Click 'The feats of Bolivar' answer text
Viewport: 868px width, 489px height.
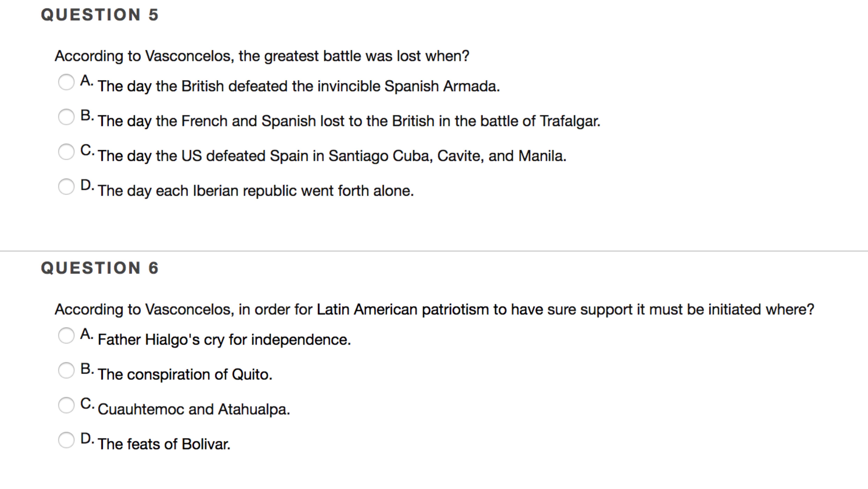(164, 444)
